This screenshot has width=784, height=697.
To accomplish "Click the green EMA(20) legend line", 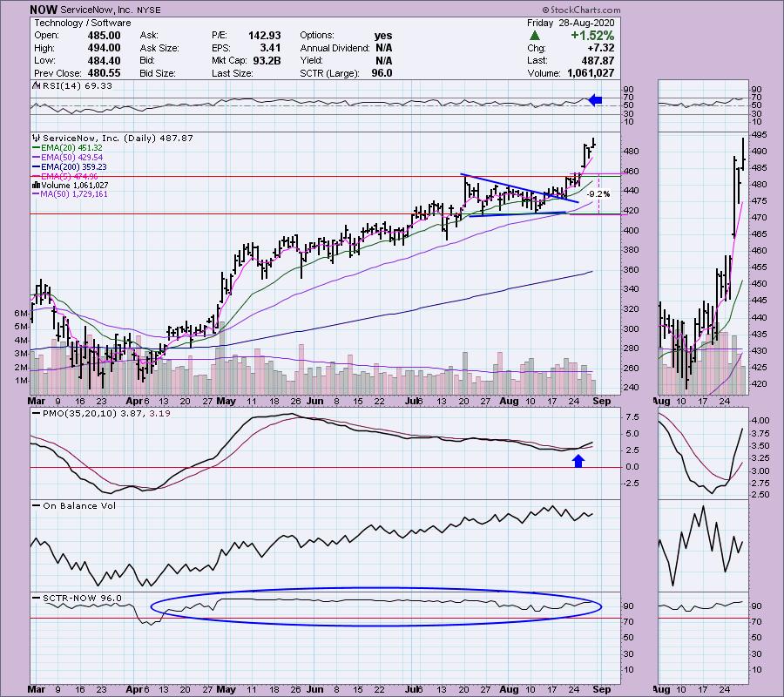I will click(37, 148).
